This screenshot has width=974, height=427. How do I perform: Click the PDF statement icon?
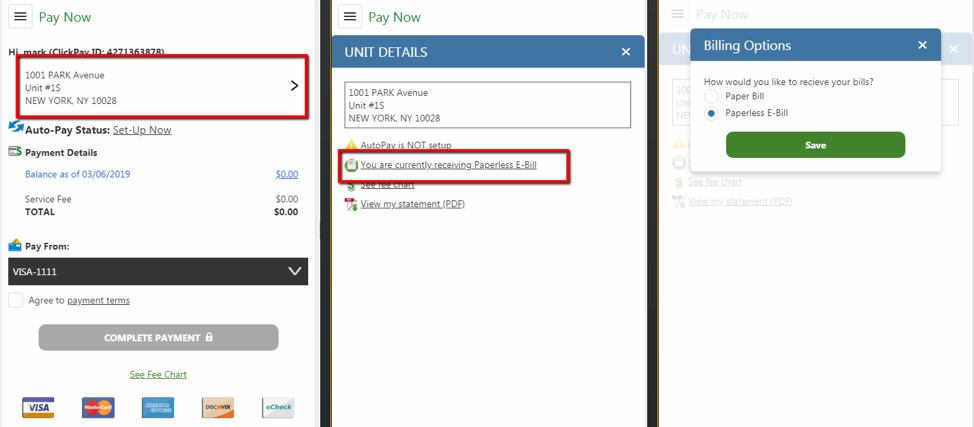pos(352,204)
